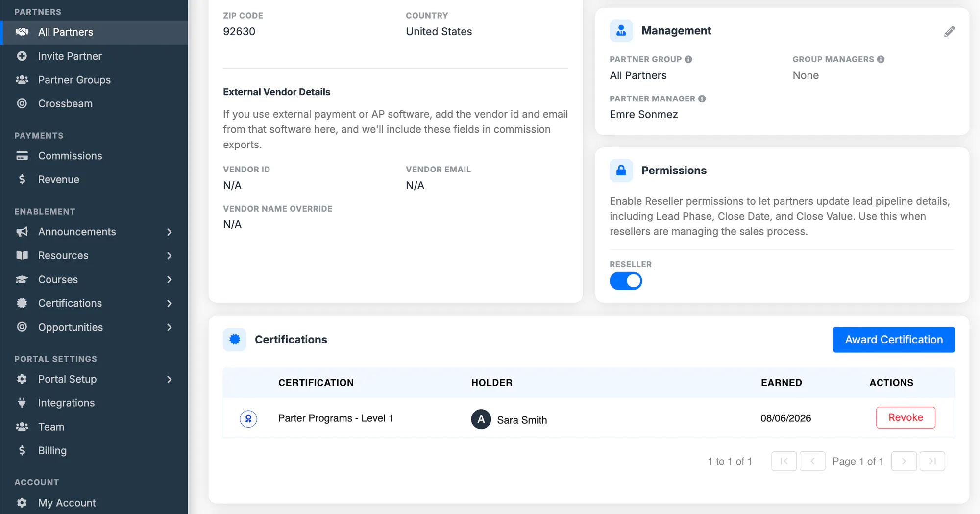Click the Permissions lock icon
The image size is (980, 514).
[621, 170]
